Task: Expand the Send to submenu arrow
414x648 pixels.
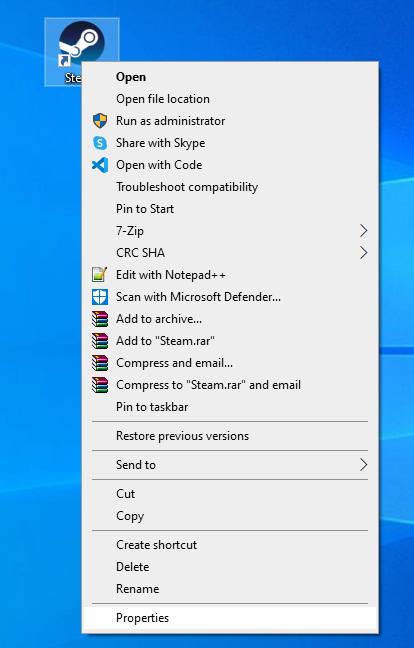Action: tap(363, 465)
